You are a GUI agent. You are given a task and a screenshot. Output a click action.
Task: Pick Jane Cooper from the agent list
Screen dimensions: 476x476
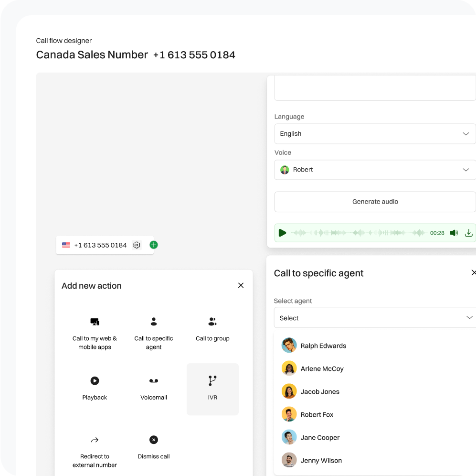320,438
